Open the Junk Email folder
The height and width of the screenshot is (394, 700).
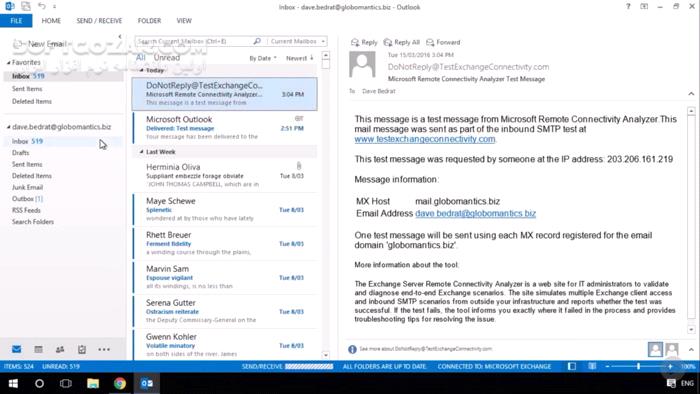click(x=27, y=187)
